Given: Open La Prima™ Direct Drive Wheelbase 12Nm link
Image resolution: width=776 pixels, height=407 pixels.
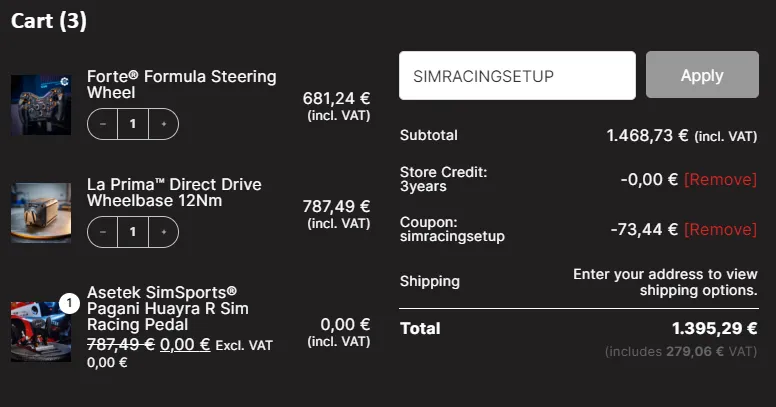Looking at the screenshot, I should pyautogui.click(x=174, y=192).
